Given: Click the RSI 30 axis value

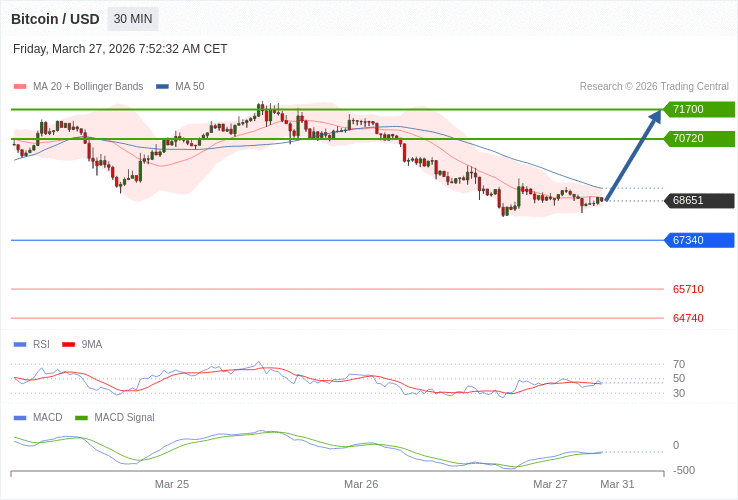Looking at the screenshot, I should (x=679, y=393).
